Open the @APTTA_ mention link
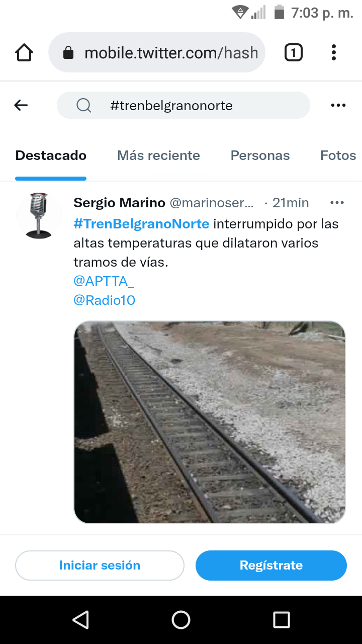 tap(104, 281)
